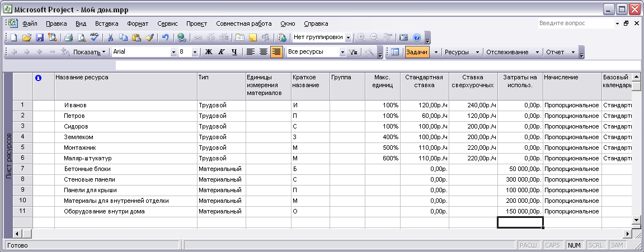Click the Microsoft Project document icon in the menu bar
Image resolution: width=644 pixels, height=252 pixels.
pyautogui.click(x=13, y=23)
